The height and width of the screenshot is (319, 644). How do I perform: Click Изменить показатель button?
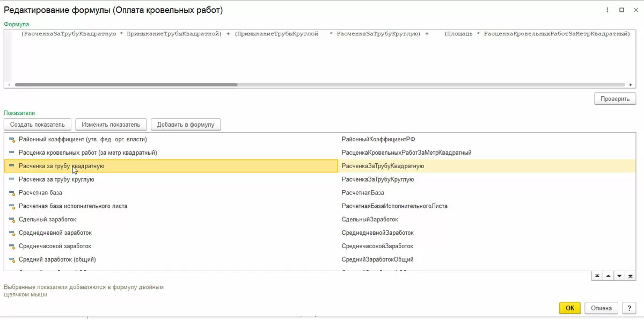tap(111, 125)
